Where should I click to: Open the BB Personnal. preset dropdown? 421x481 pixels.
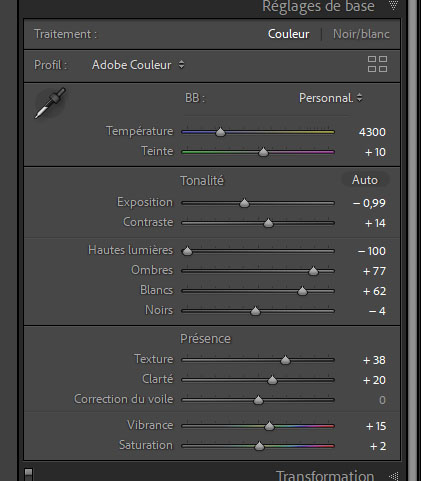click(x=330, y=98)
